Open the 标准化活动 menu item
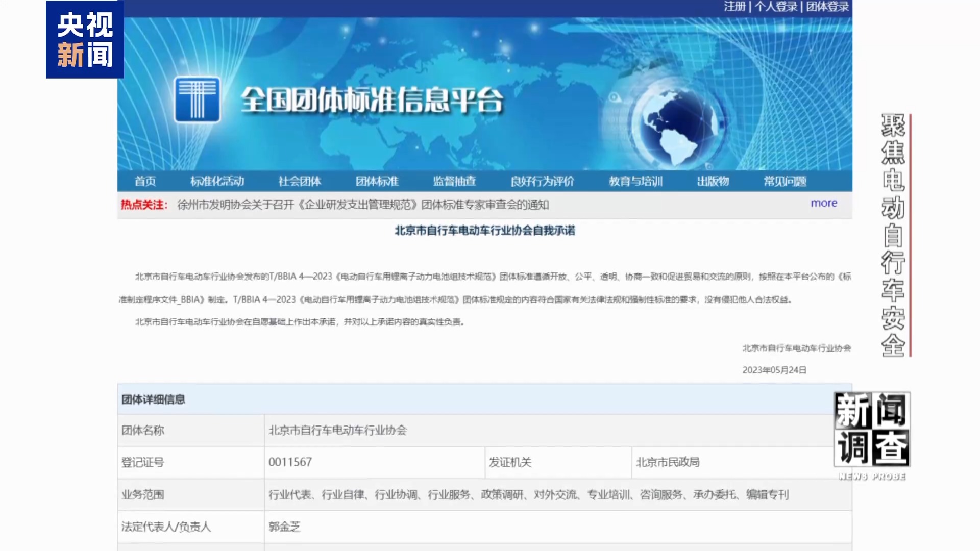This screenshot has width=980, height=551. (x=217, y=181)
